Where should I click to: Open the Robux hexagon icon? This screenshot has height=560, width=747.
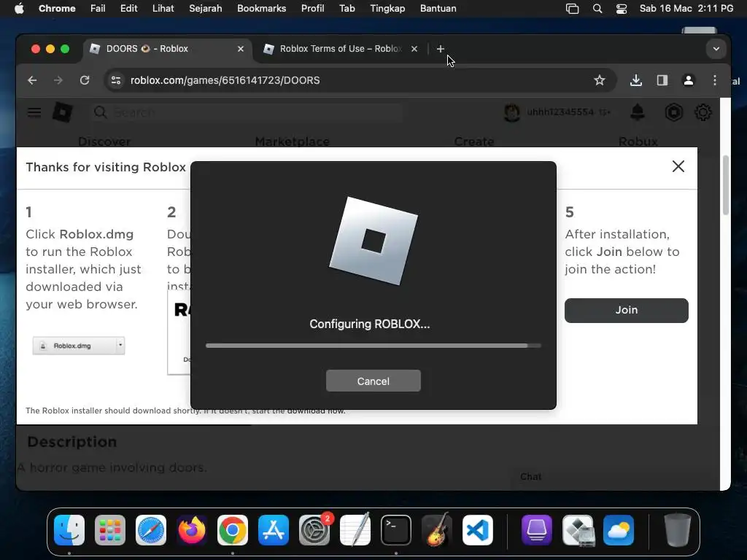(673, 112)
